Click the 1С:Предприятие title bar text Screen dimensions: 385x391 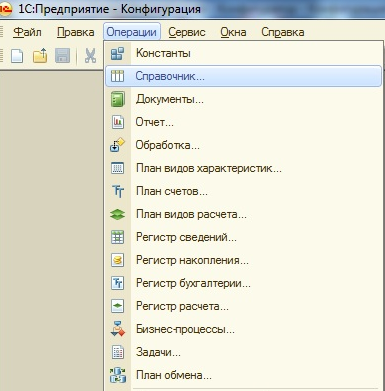pyautogui.click(x=109, y=9)
